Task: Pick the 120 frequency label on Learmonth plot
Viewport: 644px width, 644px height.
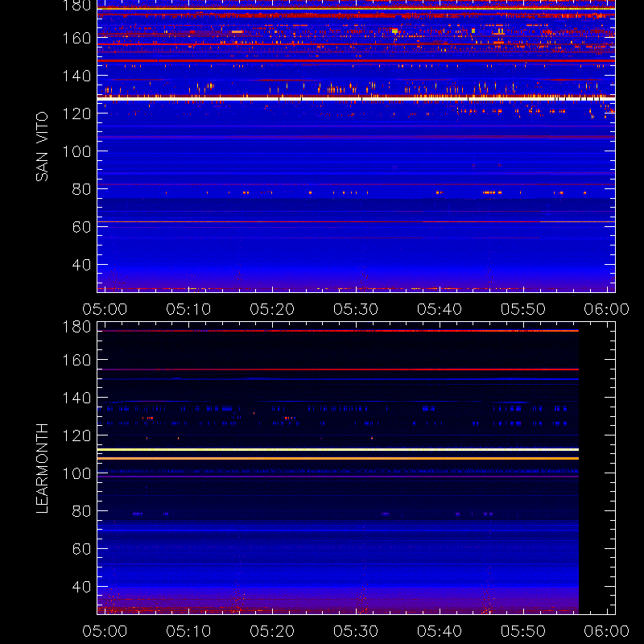Action: coord(76,436)
